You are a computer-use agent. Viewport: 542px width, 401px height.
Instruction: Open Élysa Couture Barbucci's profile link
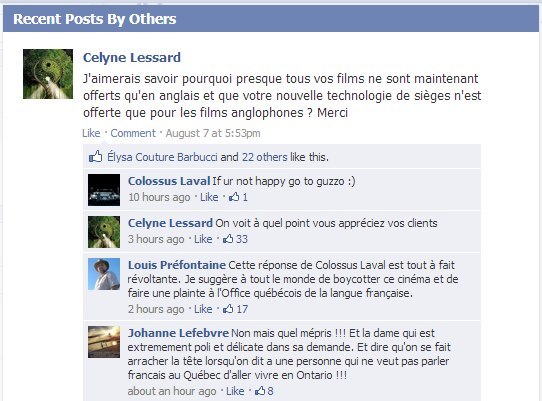tap(162, 157)
